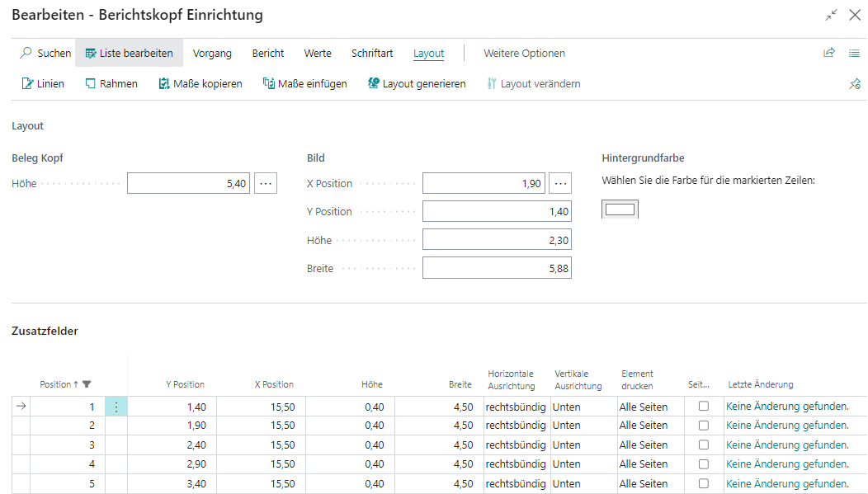This screenshot has height=494, width=868.
Task: Open the assist edit beside Bild X Position
Action: (560, 183)
